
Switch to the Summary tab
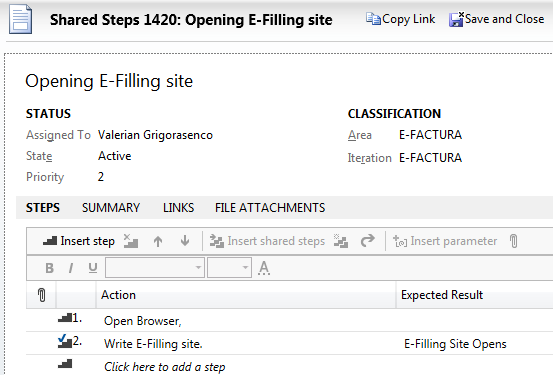pos(111,208)
